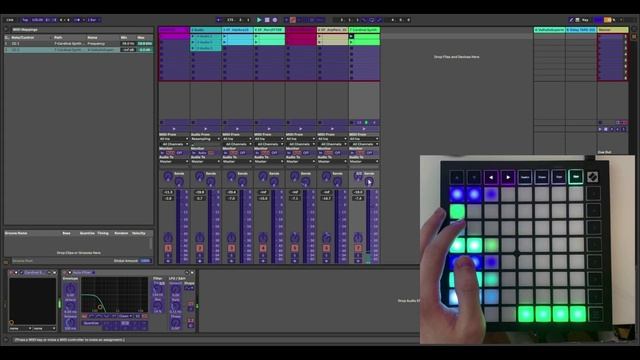Click Auto Filter LFO Rate knob
The height and width of the screenshot is (360, 640).
tap(176, 306)
